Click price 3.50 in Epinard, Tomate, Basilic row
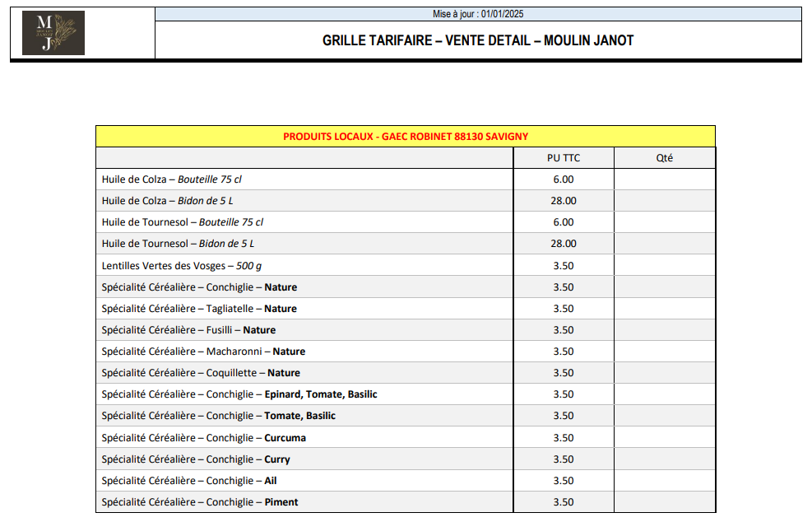The image size is (812, 522). [564, 394]
